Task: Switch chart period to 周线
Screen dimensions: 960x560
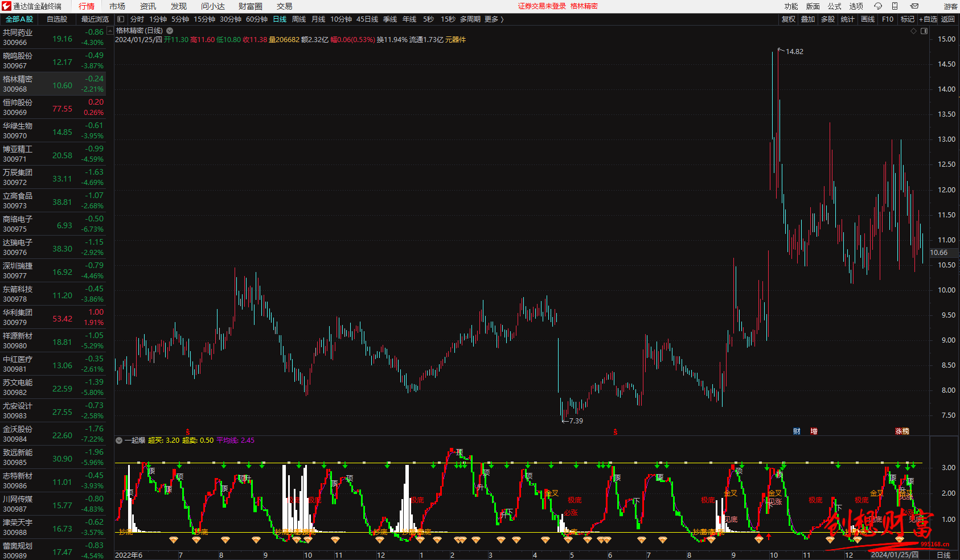Action: [x=299, y=19]
